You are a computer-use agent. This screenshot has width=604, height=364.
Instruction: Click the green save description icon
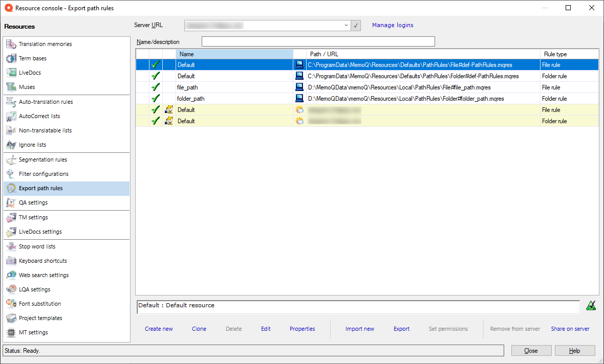[x=591, y=305]
